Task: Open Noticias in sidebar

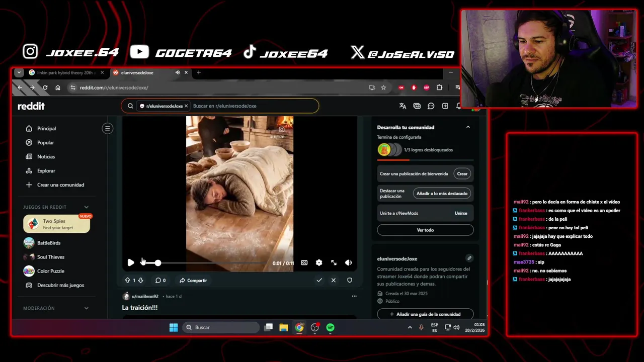Action: 46,156
